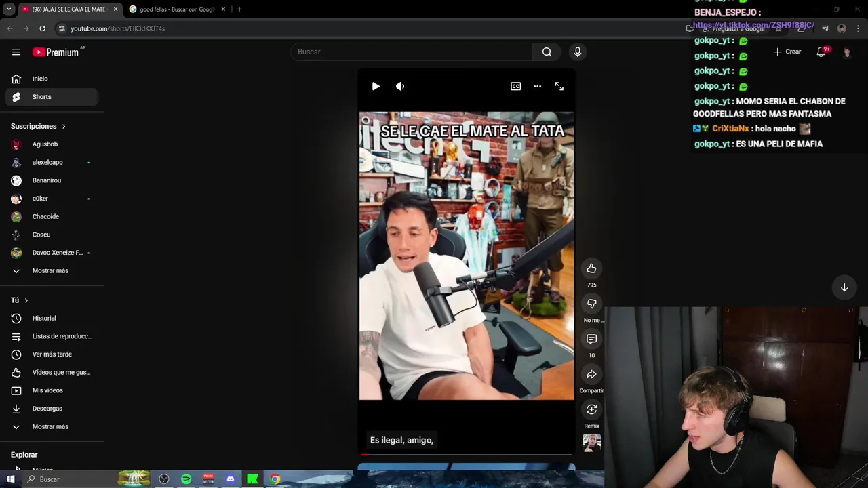Viewport: 868px width, 488px height.
Task: Click the Short's red progress bar
Action: click(467, 454)
